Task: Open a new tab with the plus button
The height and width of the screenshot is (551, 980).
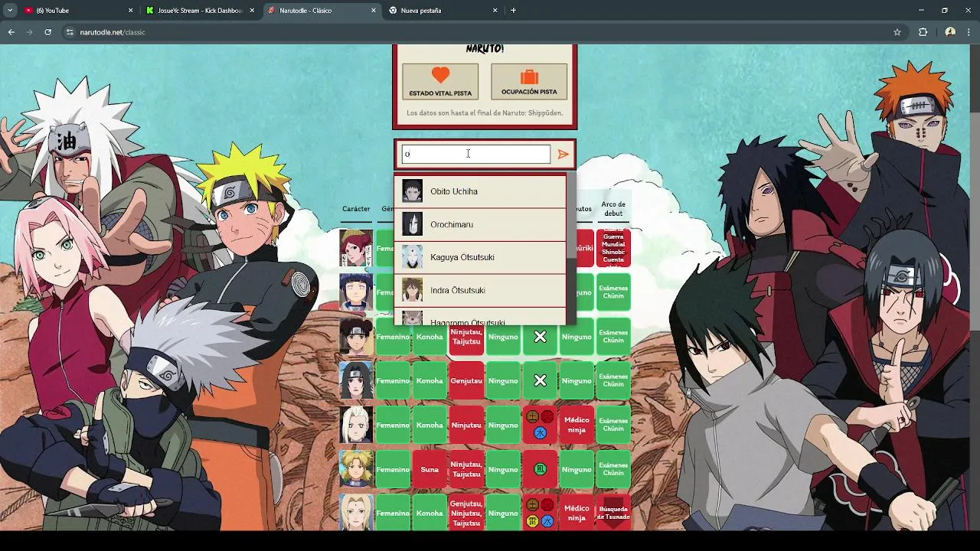Action: pos(513,11)
